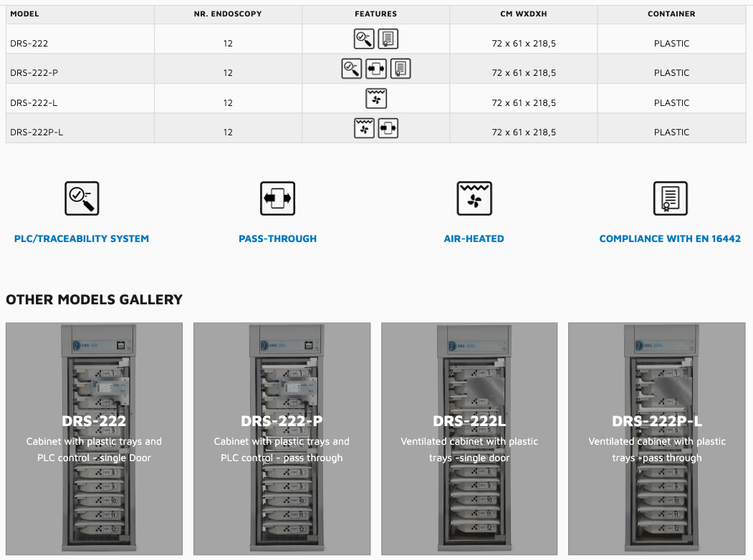
Task: Select DRS-222-P model cell in table
Action: pyautogui.click(x=80, y=69)
